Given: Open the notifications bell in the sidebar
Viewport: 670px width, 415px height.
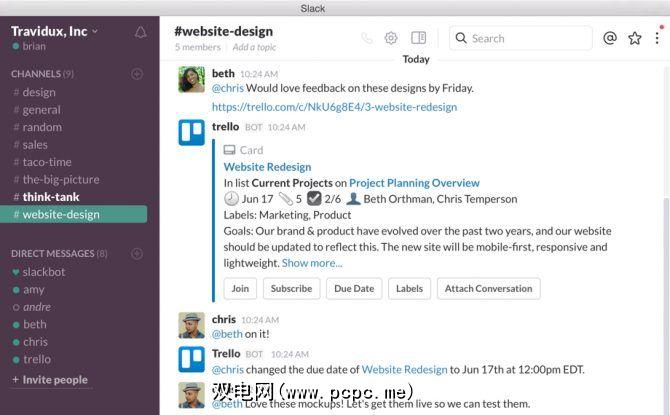Looking at the screenshot, I should 141,32.
